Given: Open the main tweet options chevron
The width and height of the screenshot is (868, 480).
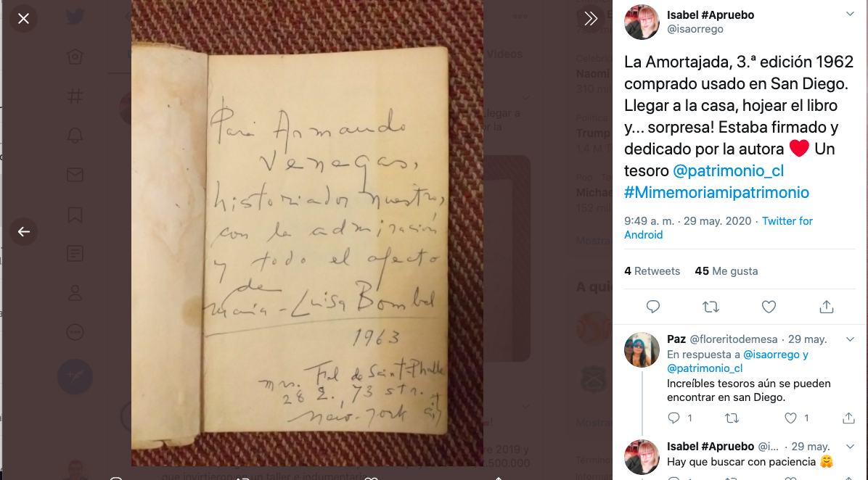Looking at the screenshot, I should (851, 14).
